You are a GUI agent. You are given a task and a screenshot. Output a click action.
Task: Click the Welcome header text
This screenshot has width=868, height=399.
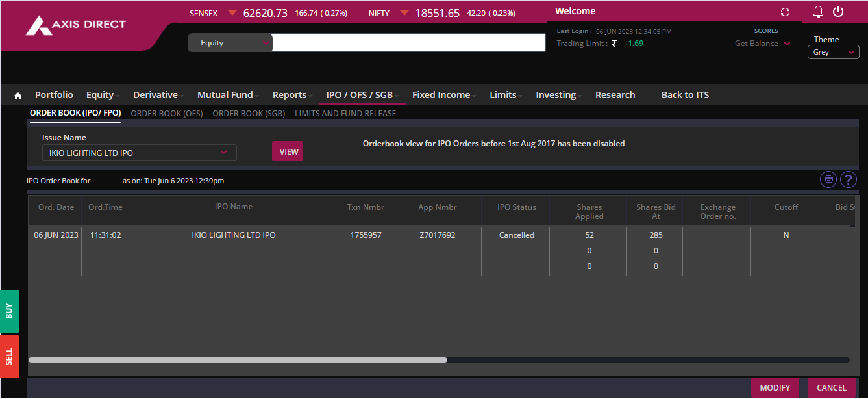(x=575, y=11)
